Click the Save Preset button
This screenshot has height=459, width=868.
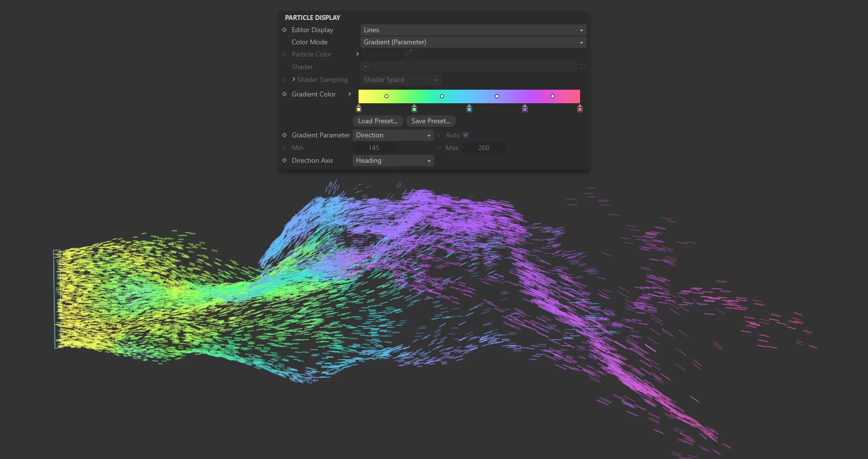[x=431, y=121]
